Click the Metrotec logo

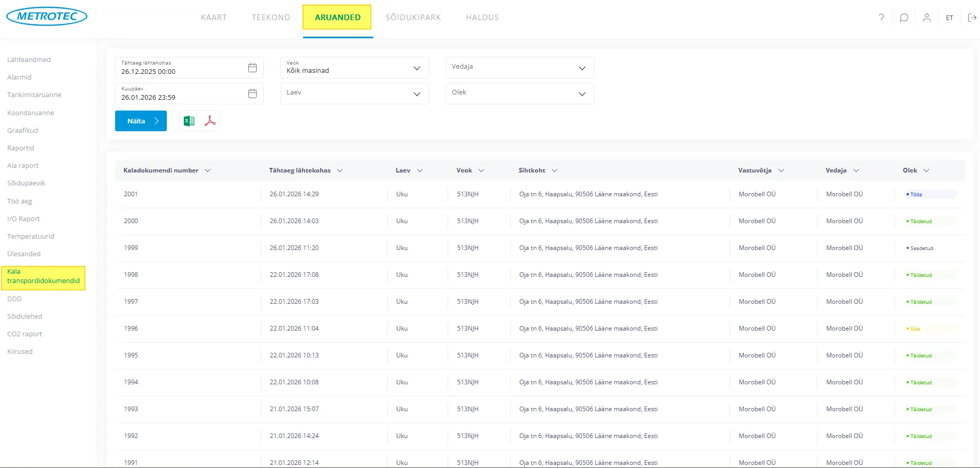pos(46,17)
